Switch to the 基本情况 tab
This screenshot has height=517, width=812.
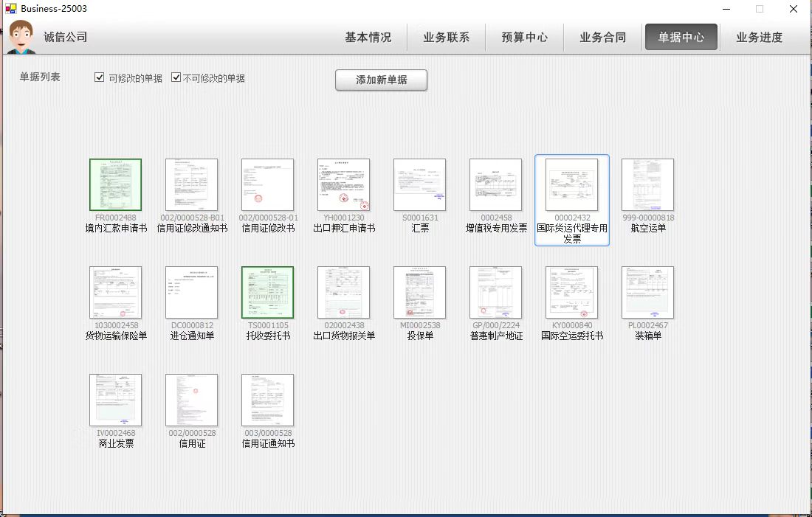pos(368,38)
